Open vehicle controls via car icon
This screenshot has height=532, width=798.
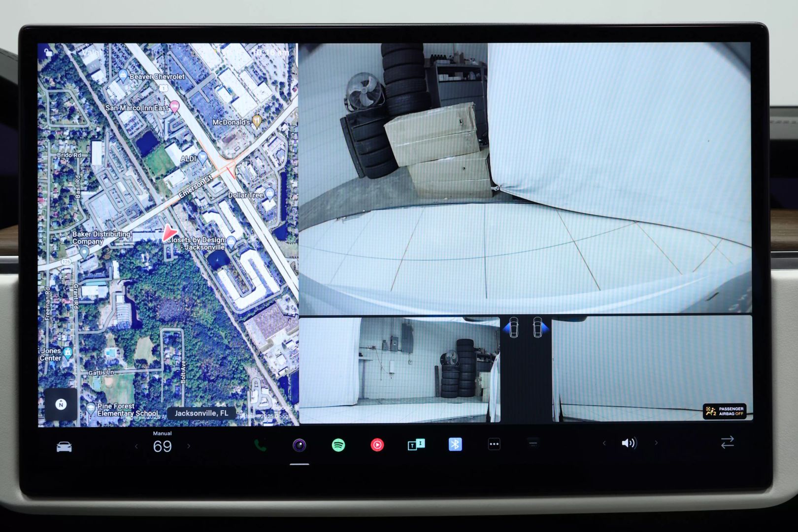64,447
